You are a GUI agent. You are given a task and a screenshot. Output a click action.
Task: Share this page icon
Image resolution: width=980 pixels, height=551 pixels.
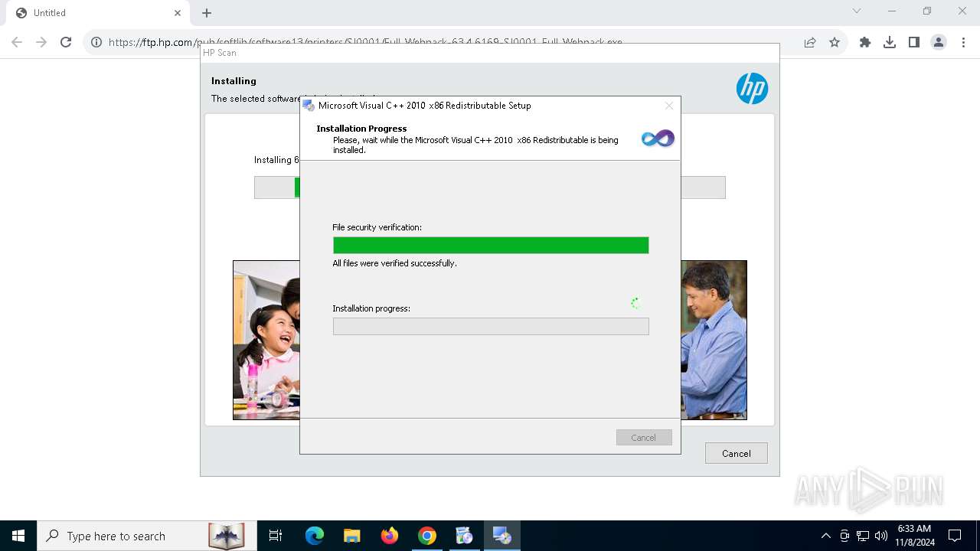810,42
